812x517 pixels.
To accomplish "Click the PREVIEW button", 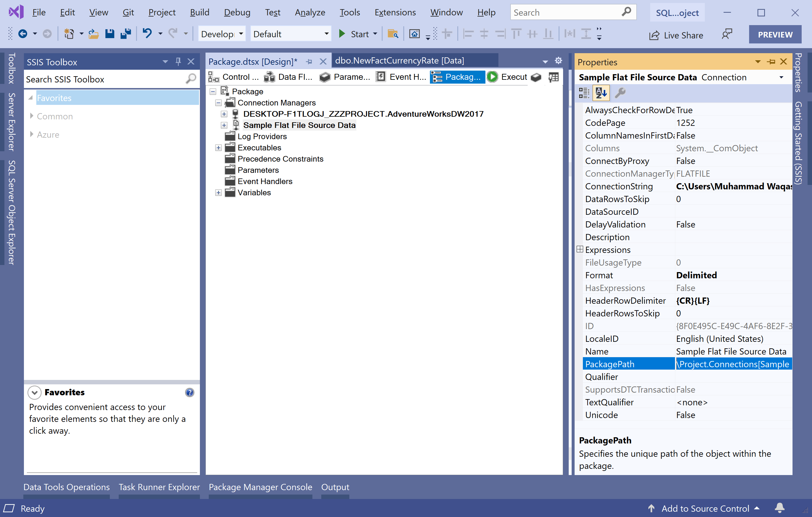I will pyautogui.click(x=775, y=34).
